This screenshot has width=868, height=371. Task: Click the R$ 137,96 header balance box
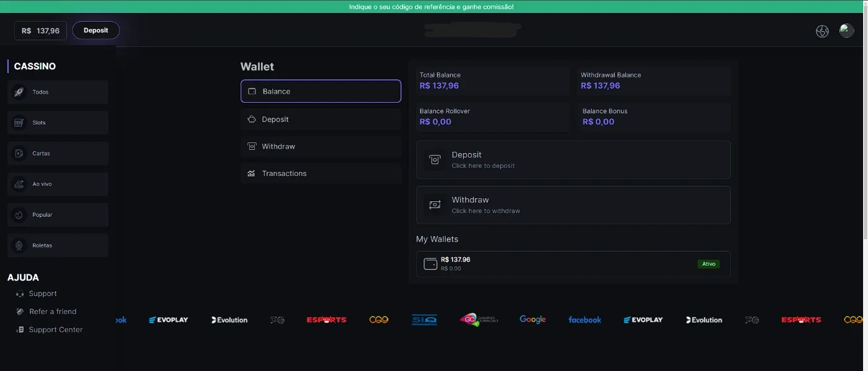point(40,30)
